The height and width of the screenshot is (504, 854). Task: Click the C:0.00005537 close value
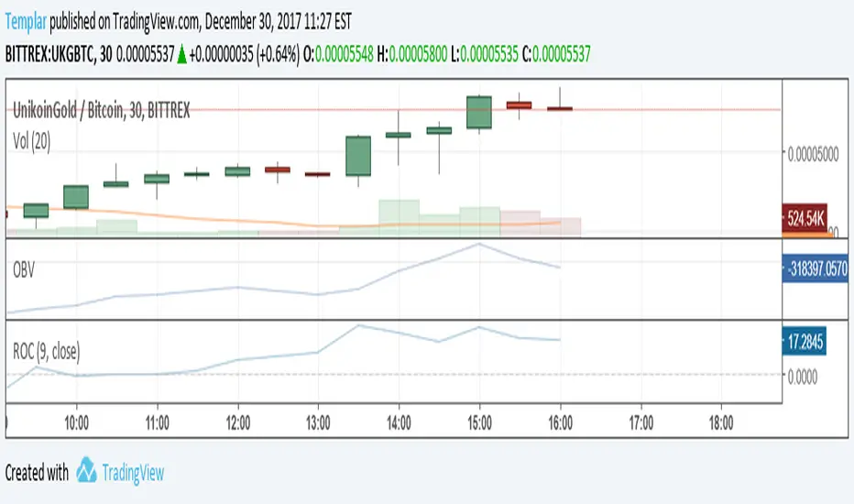point(556,54)
